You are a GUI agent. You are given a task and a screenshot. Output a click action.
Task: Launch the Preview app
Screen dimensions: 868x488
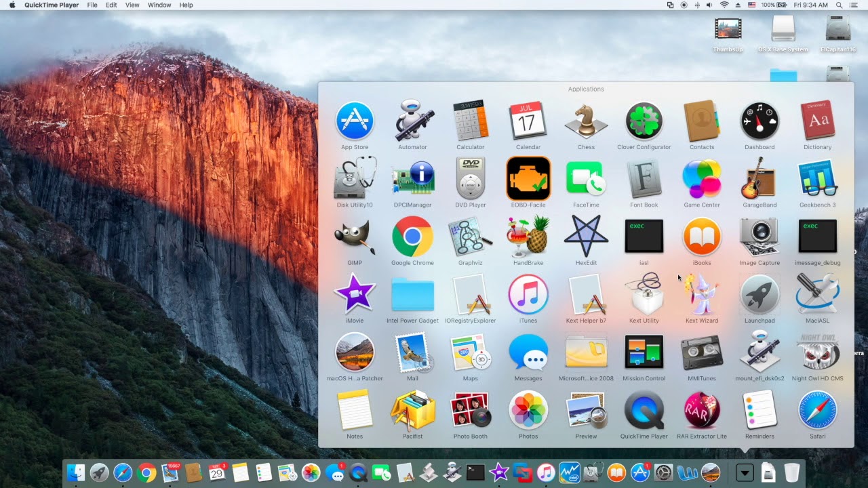(x=586, y=410)
